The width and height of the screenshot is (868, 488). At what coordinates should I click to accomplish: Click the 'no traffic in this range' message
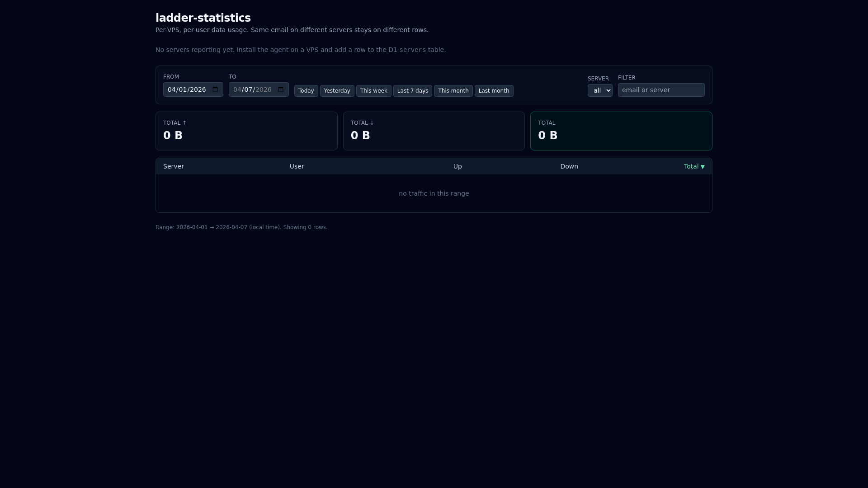point(434,193)
